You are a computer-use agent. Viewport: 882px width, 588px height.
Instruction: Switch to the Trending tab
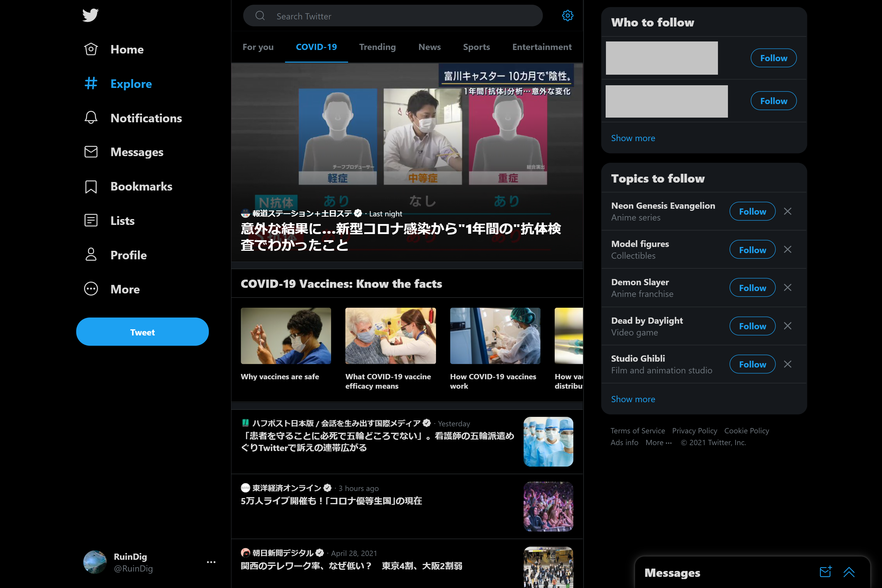click(377, 47)
